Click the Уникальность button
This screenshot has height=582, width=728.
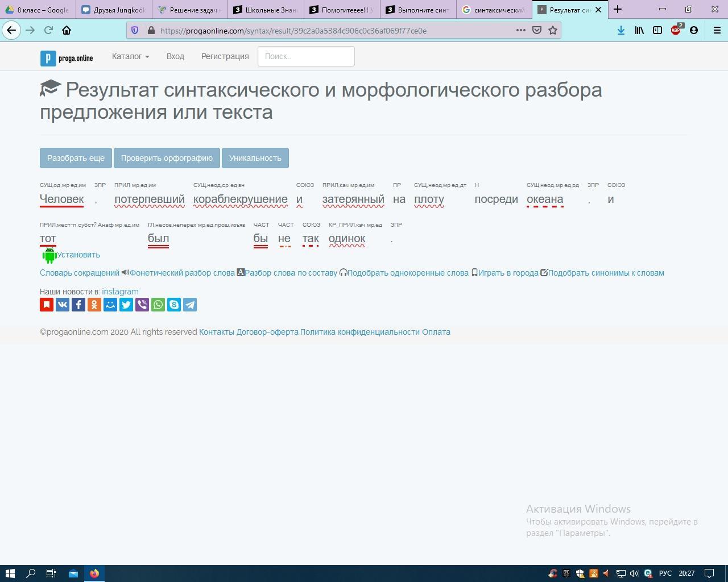(x=255, y=158)
